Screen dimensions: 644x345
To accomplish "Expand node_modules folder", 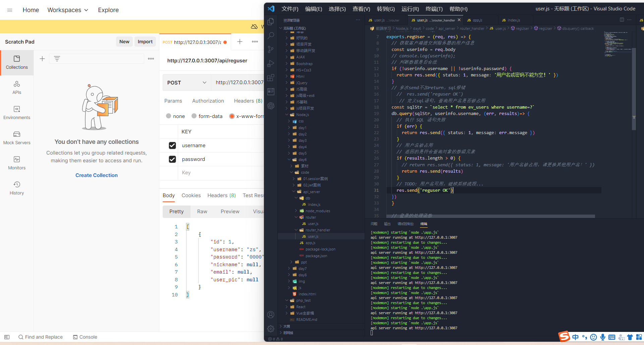I will point(296,211).
